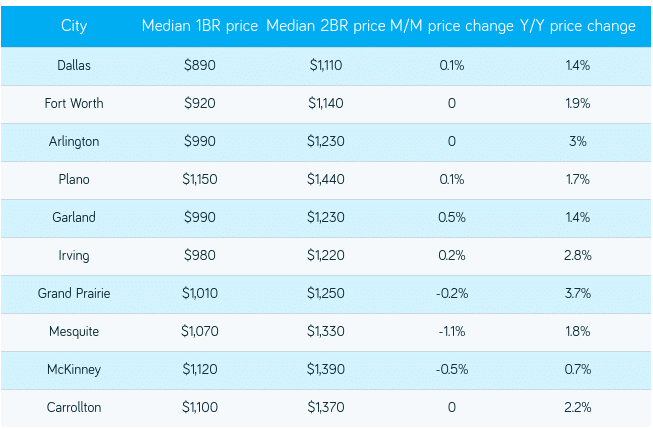The height and width of the screenshot is (430, 653).
Task: Click the City column header
Action: (74, 26)
